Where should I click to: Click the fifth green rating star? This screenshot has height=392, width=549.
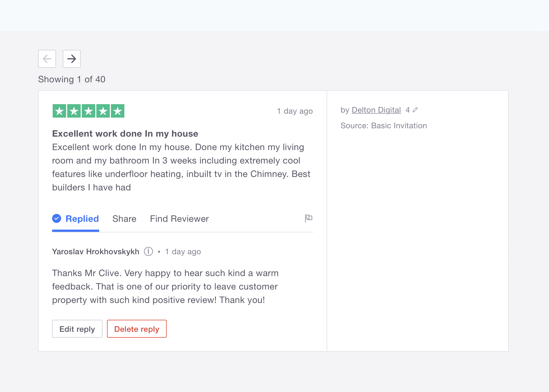(118, 111)
